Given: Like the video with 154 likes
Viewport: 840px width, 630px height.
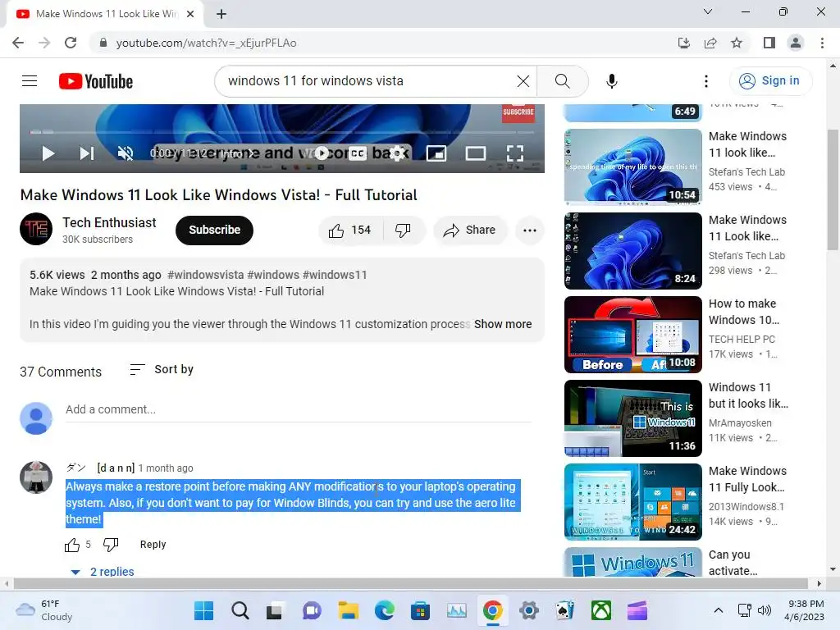Looking at the screenshot, I should coord(351,231).
